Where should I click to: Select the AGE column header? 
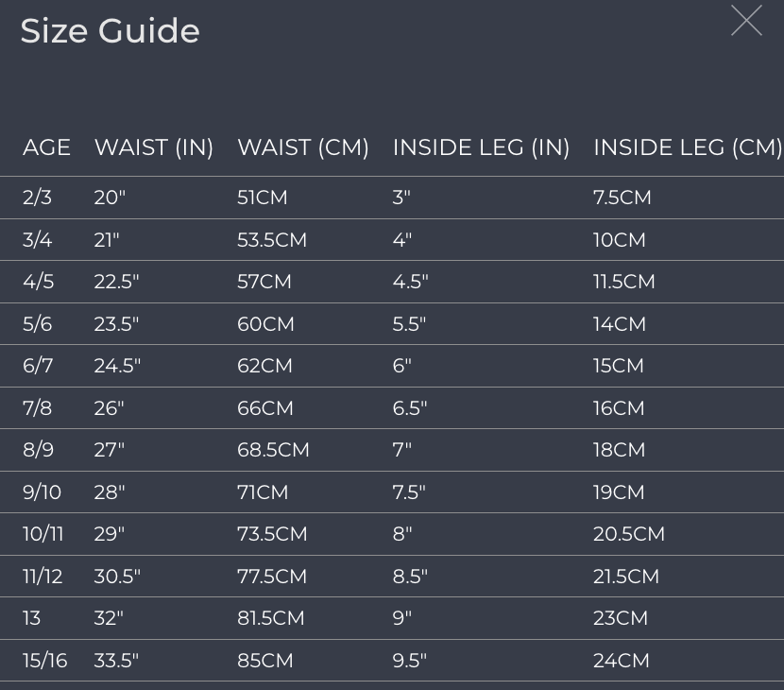pyautogui.click(x=46, y=147)
